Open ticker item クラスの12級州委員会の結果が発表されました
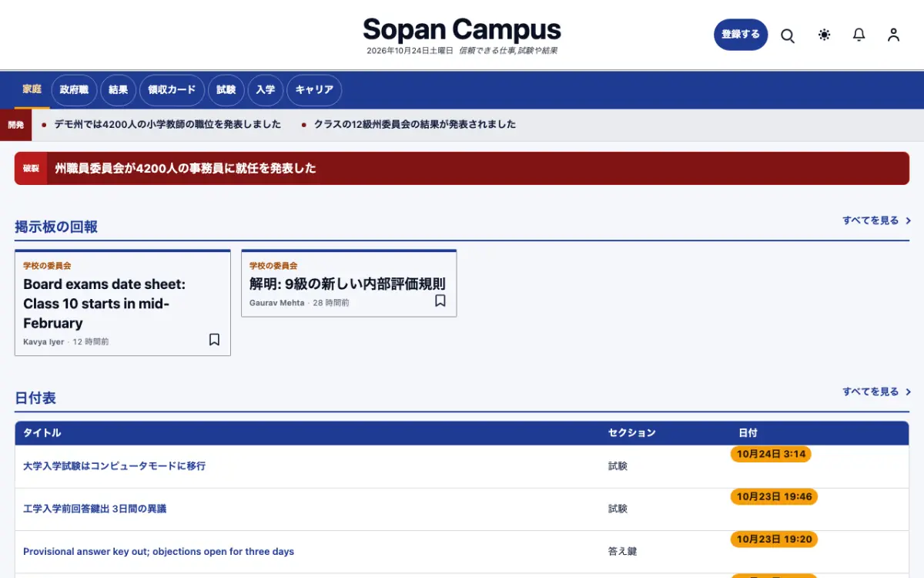 [x=415, y=124]
